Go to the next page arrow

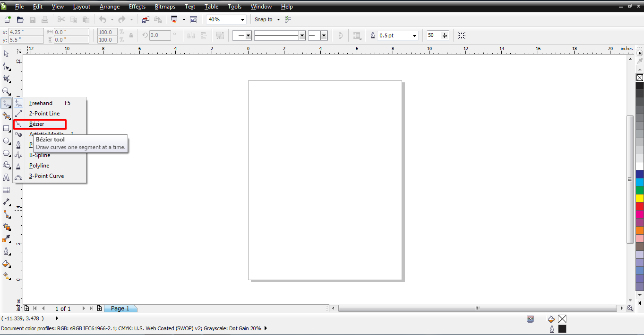tap(84, 308)
